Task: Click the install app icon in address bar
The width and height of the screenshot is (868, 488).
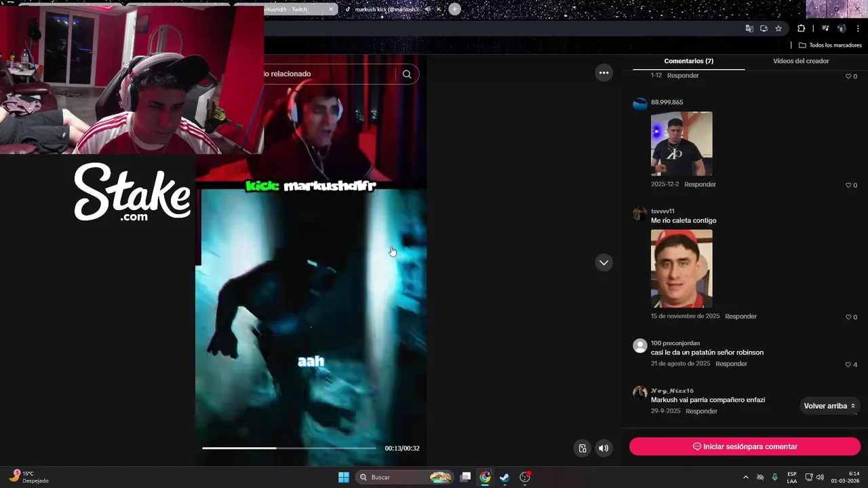Action: coord(764,28)
